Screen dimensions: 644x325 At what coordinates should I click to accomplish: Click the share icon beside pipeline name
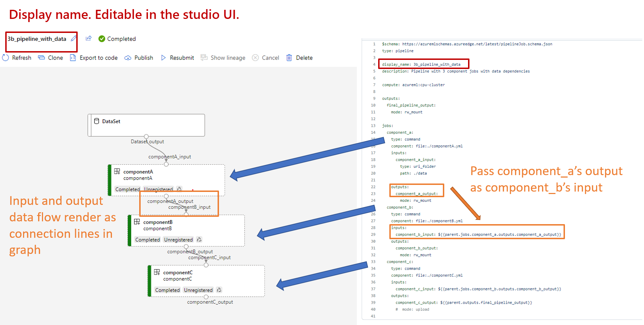[89, 39]
